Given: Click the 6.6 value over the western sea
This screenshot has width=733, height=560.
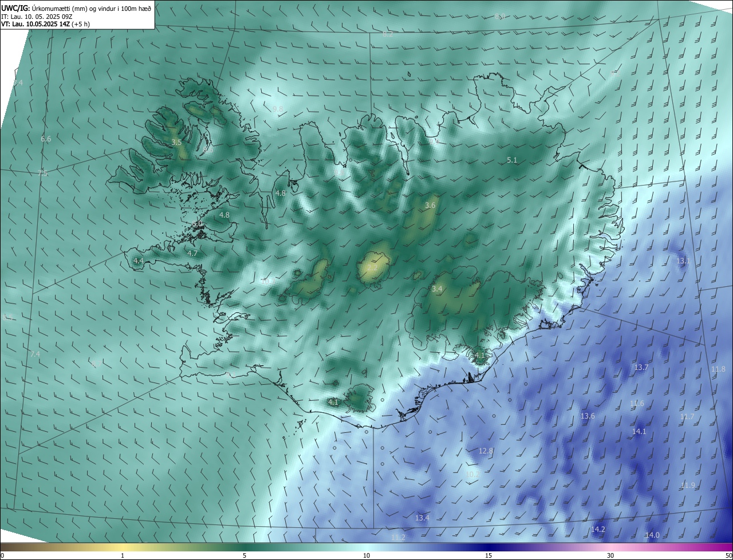Looking at the screenshot, I should (x=46, y=139).
